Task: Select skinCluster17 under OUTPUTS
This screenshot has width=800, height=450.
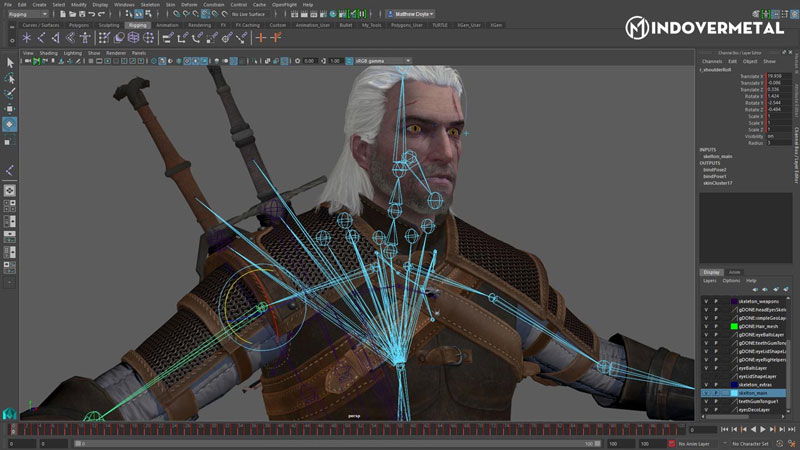Action: 717,183
